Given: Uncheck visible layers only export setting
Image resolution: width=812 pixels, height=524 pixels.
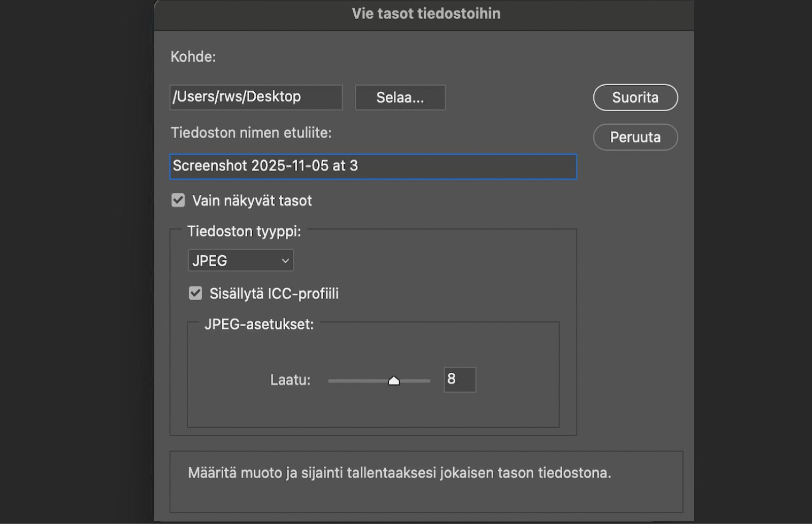Looking at the screenshot, I should 178,200.
